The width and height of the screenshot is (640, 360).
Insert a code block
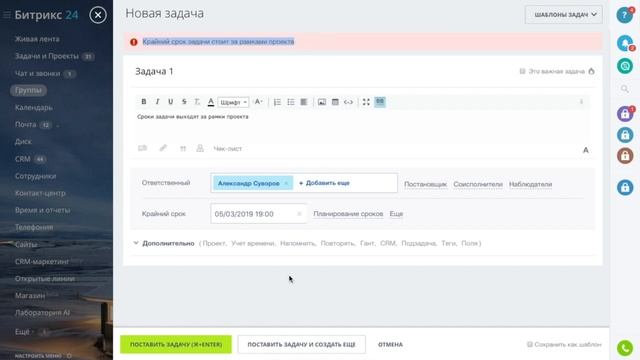[x=348, y=102]
